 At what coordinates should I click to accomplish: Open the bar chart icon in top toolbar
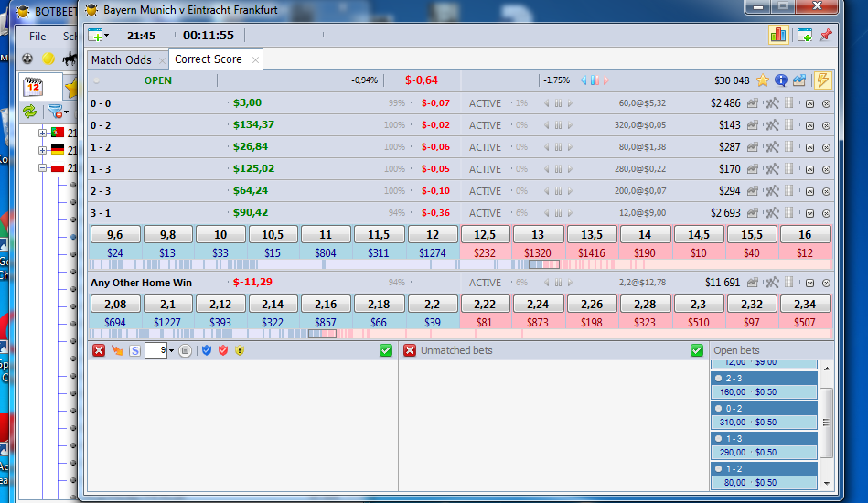click(777, 36)
